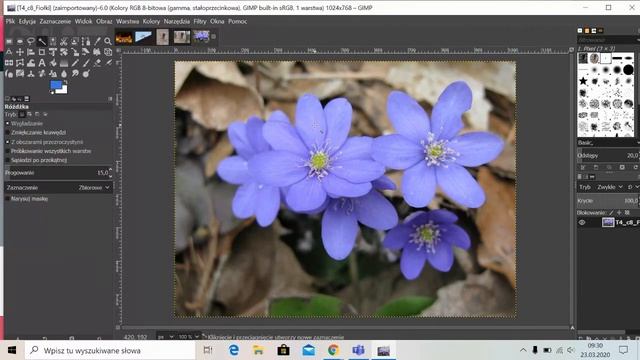Select the Ellipse Select tool
Image resolution: width=640 pixels, height=360 pixels.
point(20,41)
